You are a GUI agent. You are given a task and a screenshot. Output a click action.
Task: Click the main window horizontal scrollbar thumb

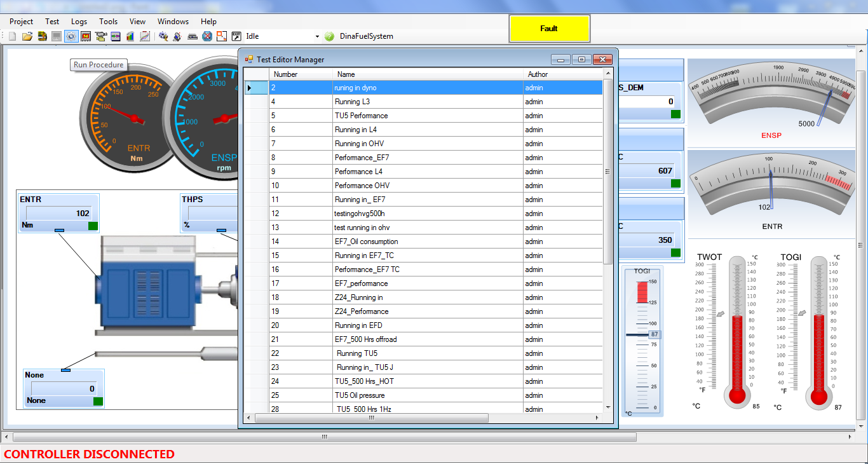pyautogui.click(x=324, y=437)
